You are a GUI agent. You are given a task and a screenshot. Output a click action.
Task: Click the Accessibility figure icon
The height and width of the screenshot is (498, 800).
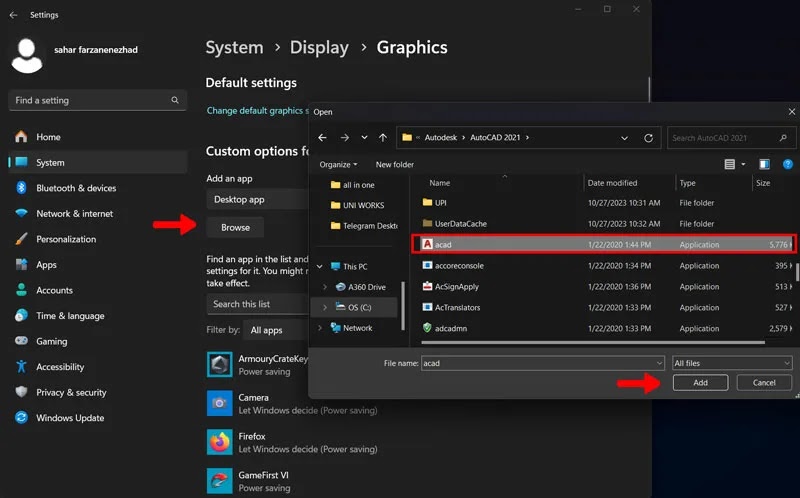point(21,366)
